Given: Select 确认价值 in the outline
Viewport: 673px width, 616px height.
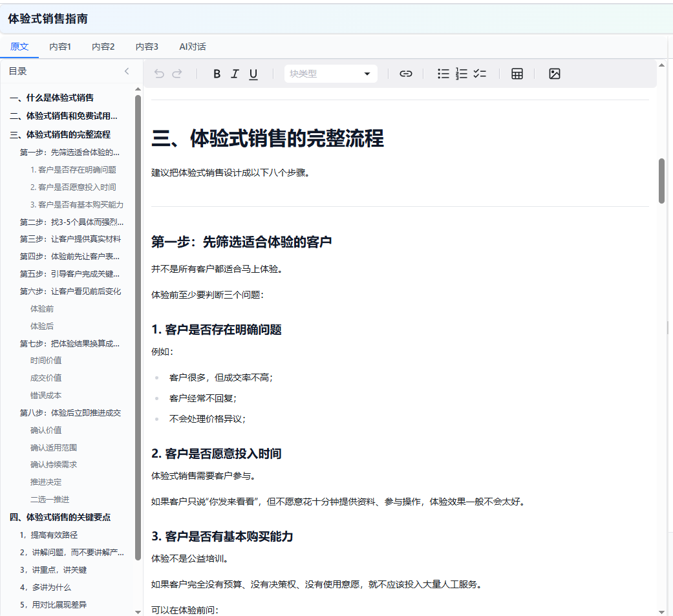Looking at the screenshot, I should coord(46,430).
